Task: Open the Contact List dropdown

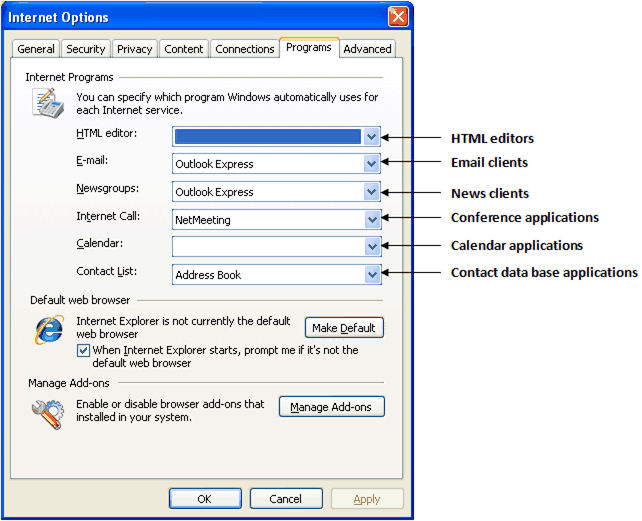Action: coord(372,274)
